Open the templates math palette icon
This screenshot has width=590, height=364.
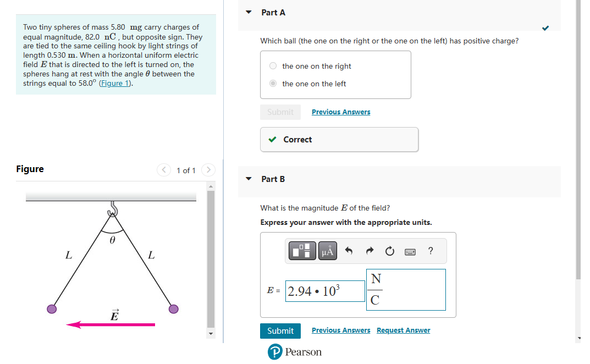tap(302, 251)
